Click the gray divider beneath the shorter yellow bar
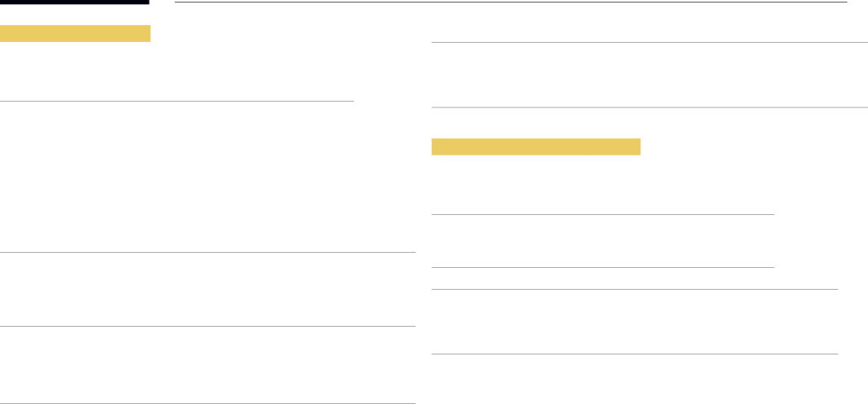 [176, 102]
